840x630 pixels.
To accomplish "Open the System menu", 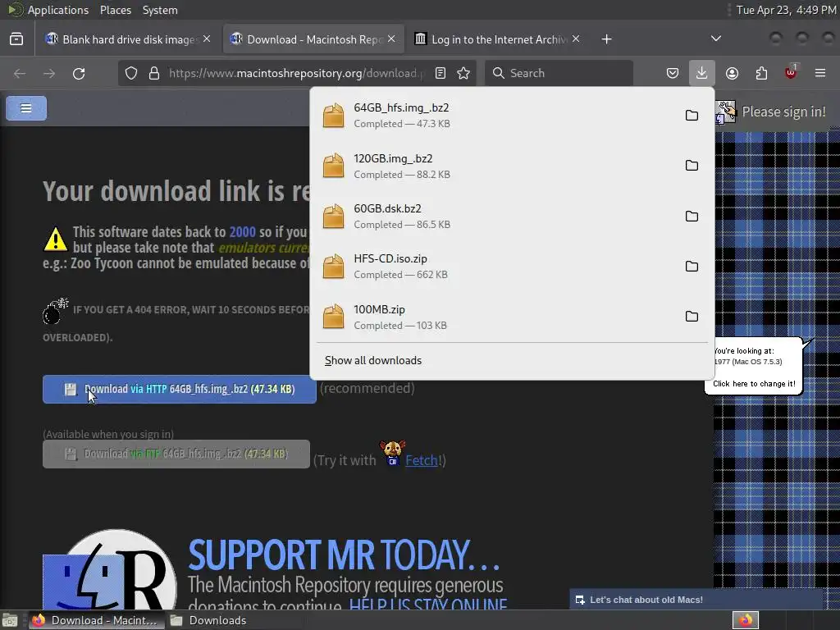I will 160,10.
